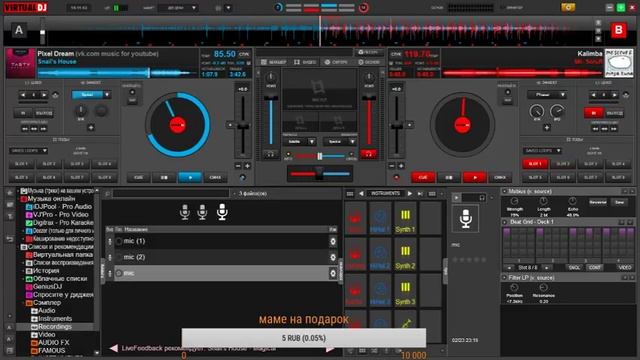This screenshot has width=640, height=360.
Task: Collapse the Mobius effect panel
Action: [x=504, y=191]
